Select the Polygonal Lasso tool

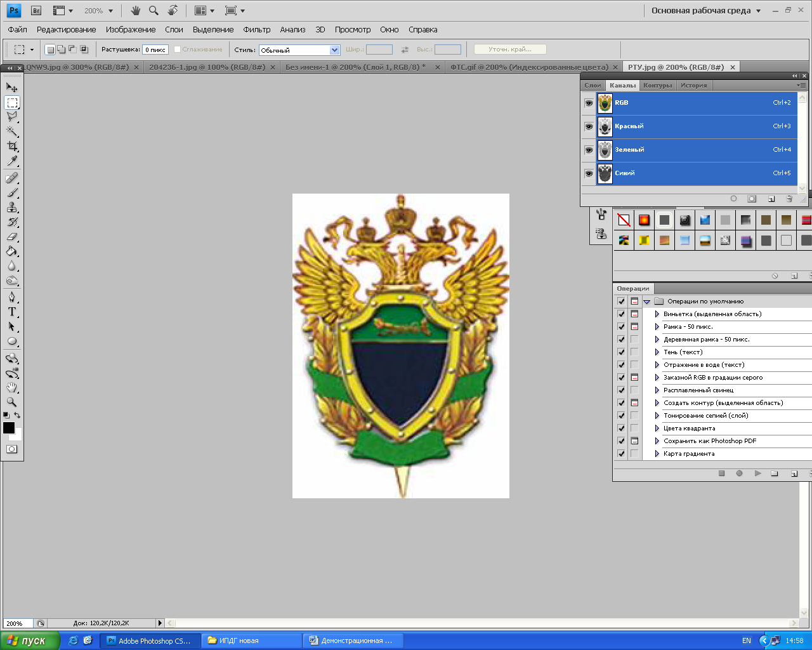coord(12,117)
